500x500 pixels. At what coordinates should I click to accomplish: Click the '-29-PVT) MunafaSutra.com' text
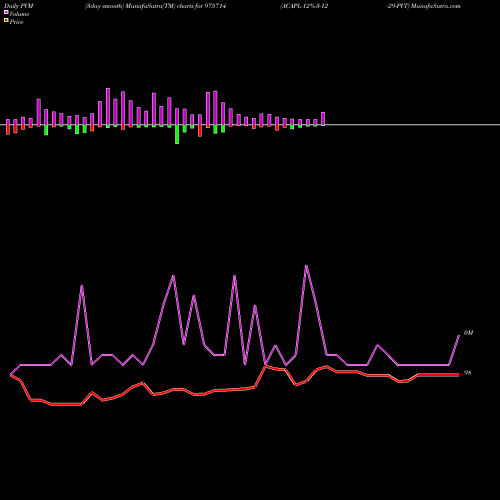pos(424,6)
